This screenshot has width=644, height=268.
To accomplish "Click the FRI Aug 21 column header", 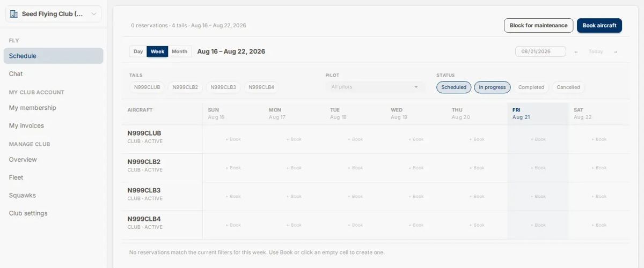I will (538, 113).
